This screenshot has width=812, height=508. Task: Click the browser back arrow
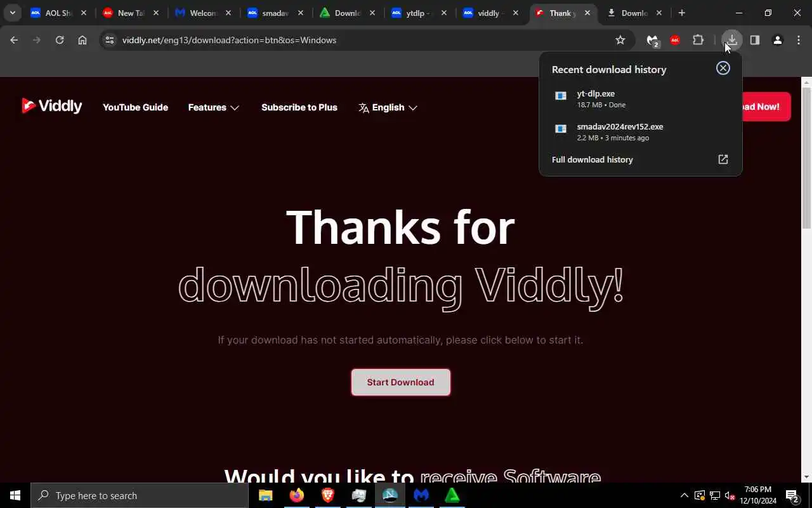(x=14, y=40)
